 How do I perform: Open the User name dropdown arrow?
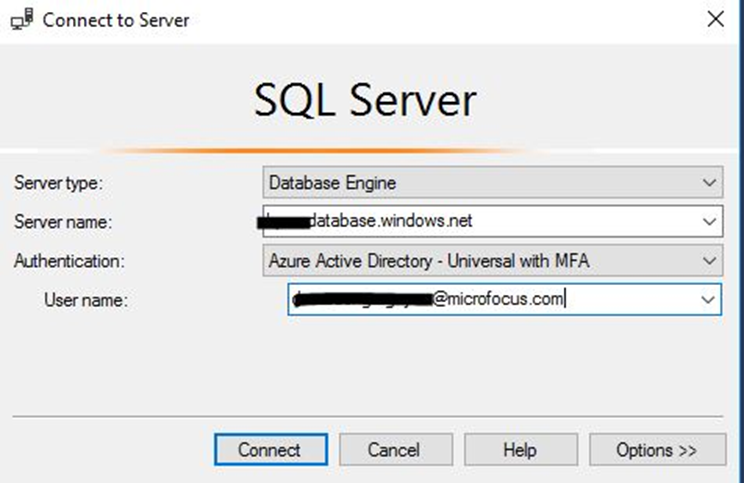pos(708,299)
